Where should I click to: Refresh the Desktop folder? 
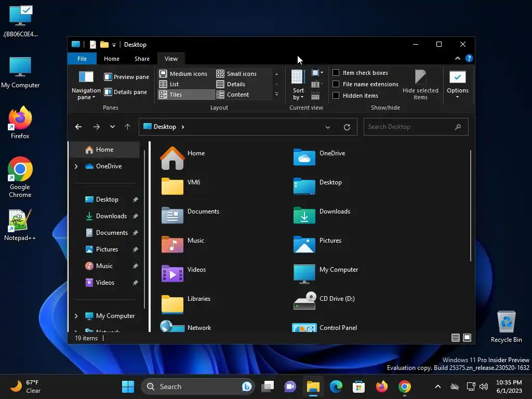click(347, 127)
